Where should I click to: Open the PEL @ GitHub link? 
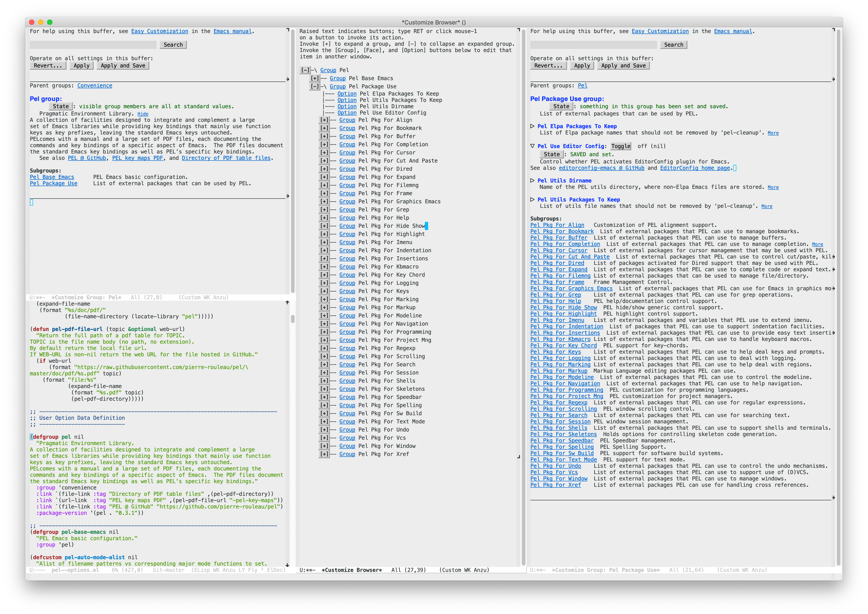87,158
